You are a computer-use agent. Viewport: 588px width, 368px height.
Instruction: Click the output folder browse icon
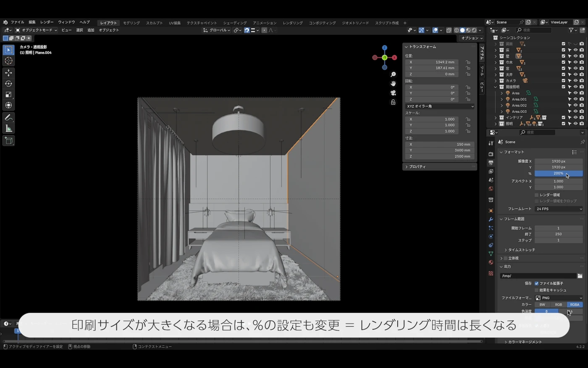[x=580, y=276]
